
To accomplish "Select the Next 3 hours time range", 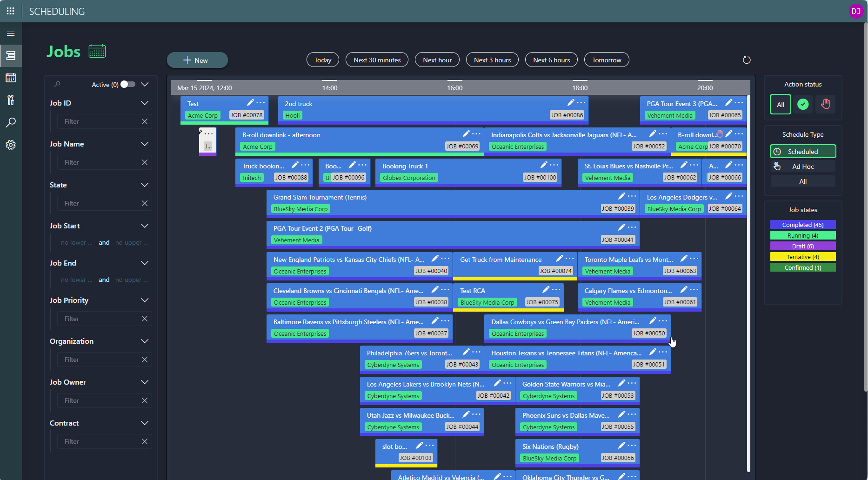I will click(x=492, y=60).
